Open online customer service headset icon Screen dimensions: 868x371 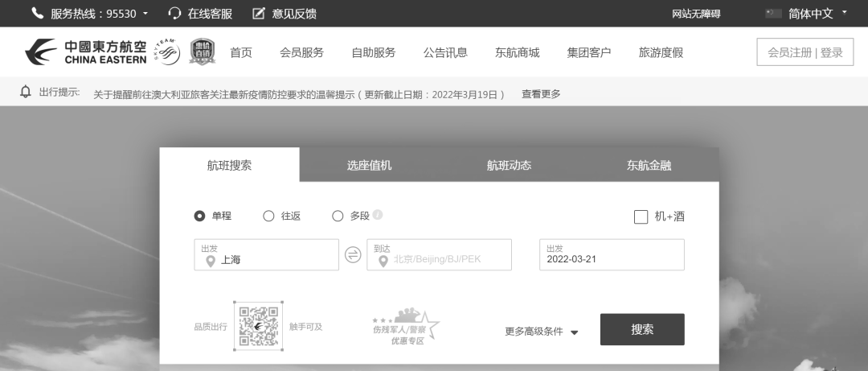(174, 14)
